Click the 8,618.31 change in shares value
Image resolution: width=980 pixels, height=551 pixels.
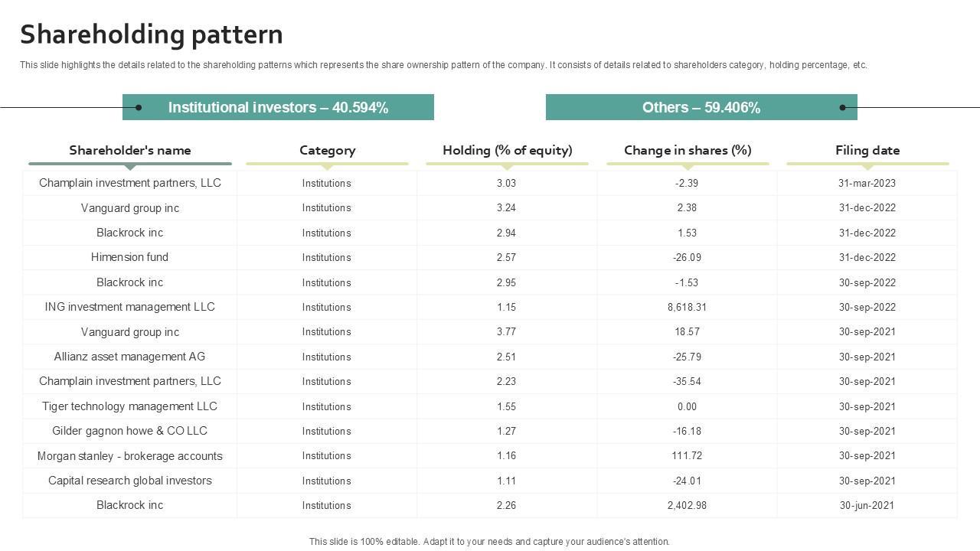(687, 307)
